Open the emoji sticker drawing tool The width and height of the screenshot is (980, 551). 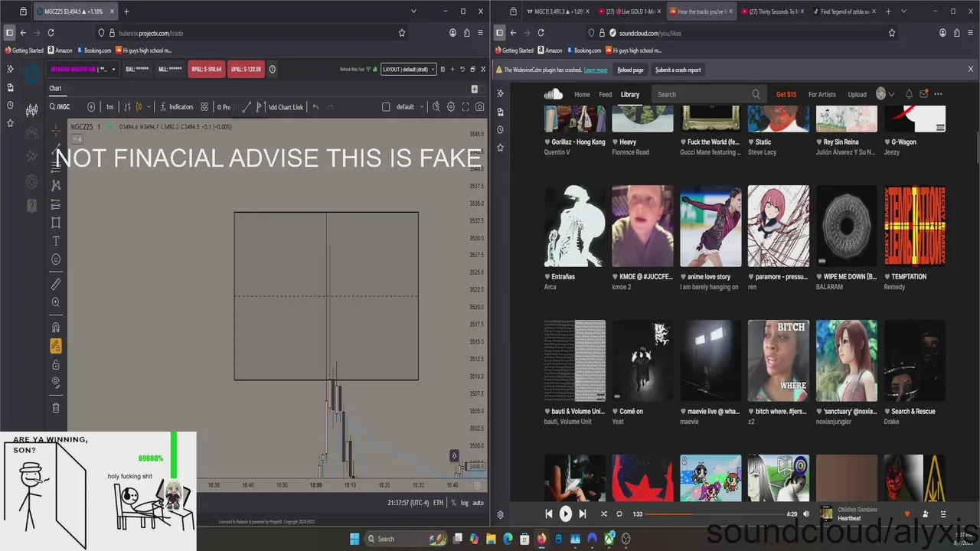coord(56,259)
